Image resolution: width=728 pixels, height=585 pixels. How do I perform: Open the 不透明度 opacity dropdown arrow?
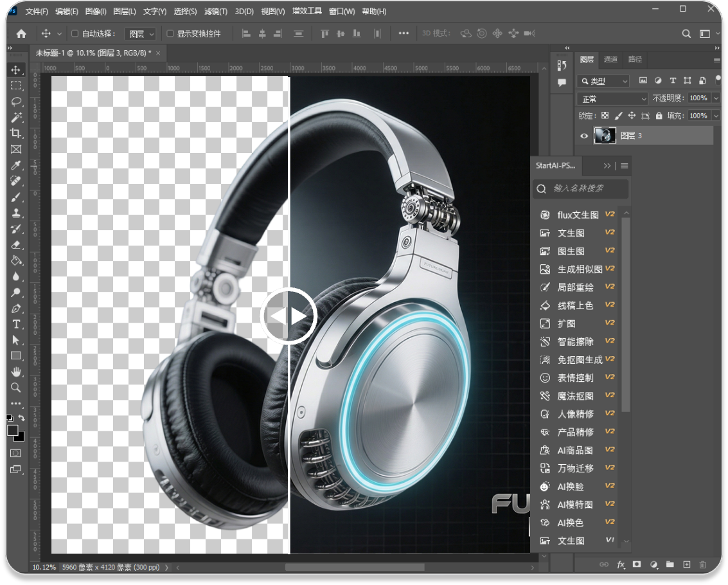point(715,98)
